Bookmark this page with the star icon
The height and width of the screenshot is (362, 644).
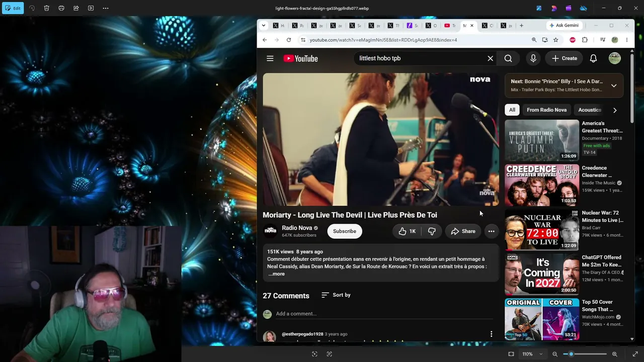pyautogui.click(x=556, y=40)
